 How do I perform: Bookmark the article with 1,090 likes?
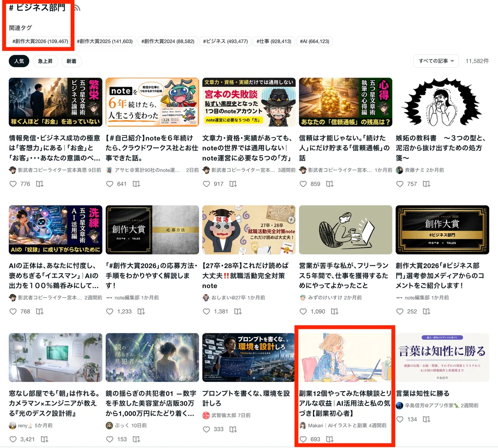334,311
